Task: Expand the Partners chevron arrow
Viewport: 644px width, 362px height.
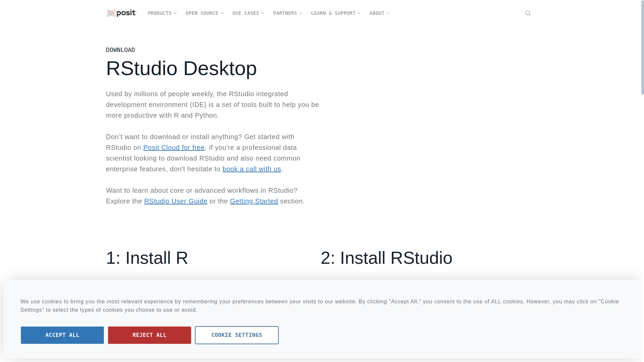Action: click(x=301, y=13)
